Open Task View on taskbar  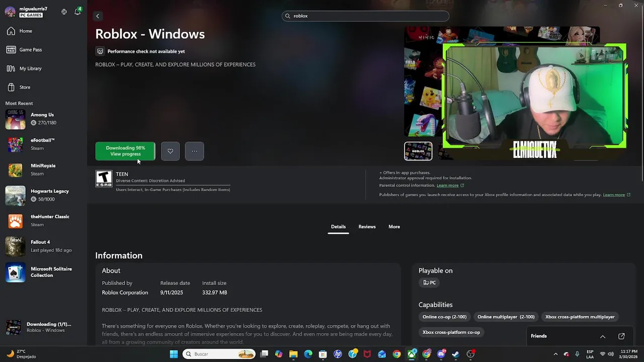tap(264, 354)
